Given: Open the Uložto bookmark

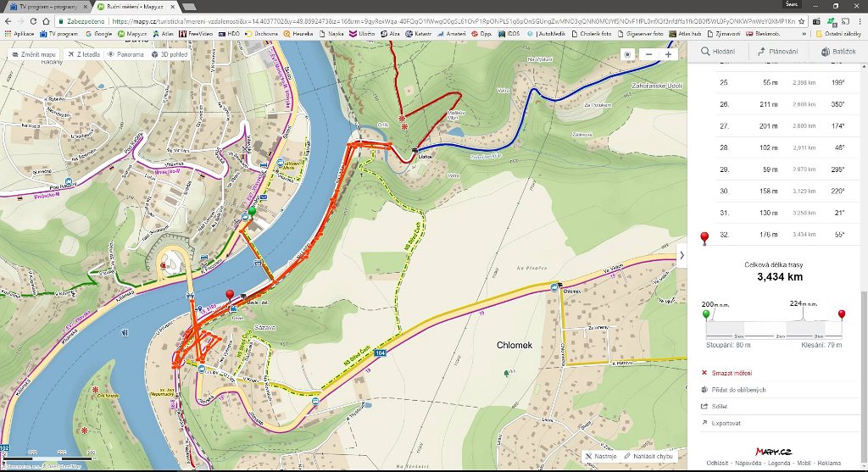Looking at the screenshot, I should (361, 34).
